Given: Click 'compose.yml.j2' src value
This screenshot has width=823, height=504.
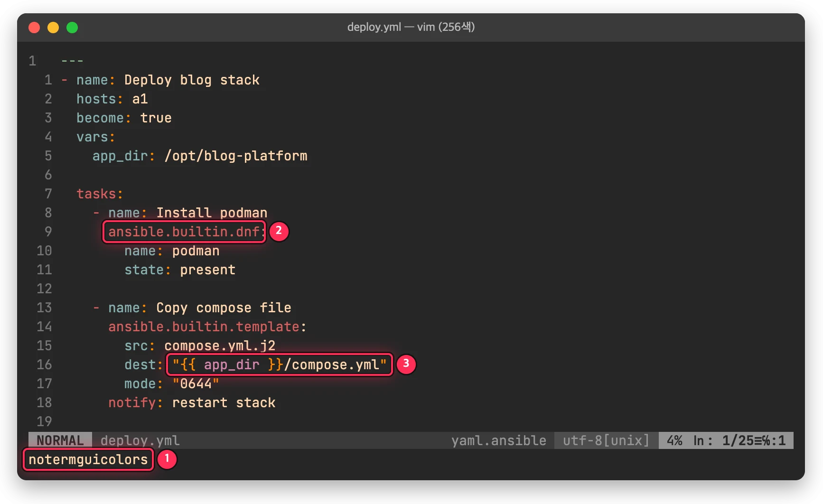Looking at the screenshot, I should pos(220,345).
